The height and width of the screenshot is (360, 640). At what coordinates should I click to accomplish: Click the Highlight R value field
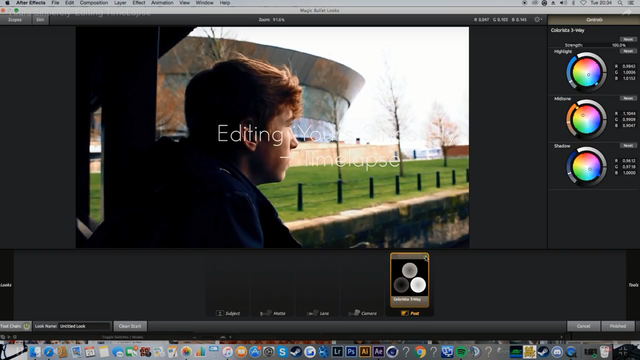pos(629,66)
